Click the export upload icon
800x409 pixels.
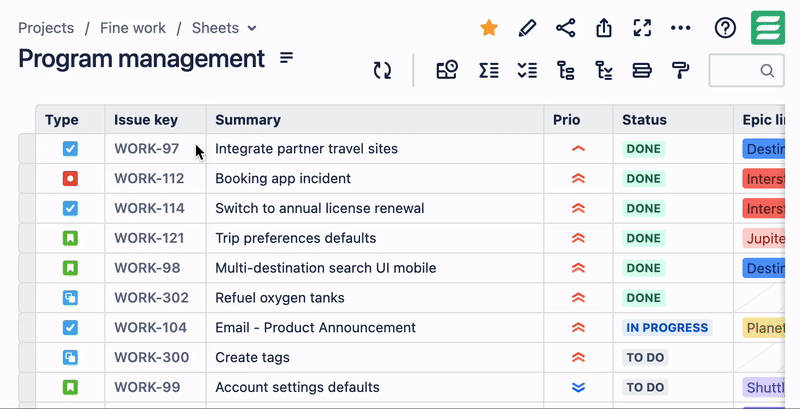[x=604, y=28]
